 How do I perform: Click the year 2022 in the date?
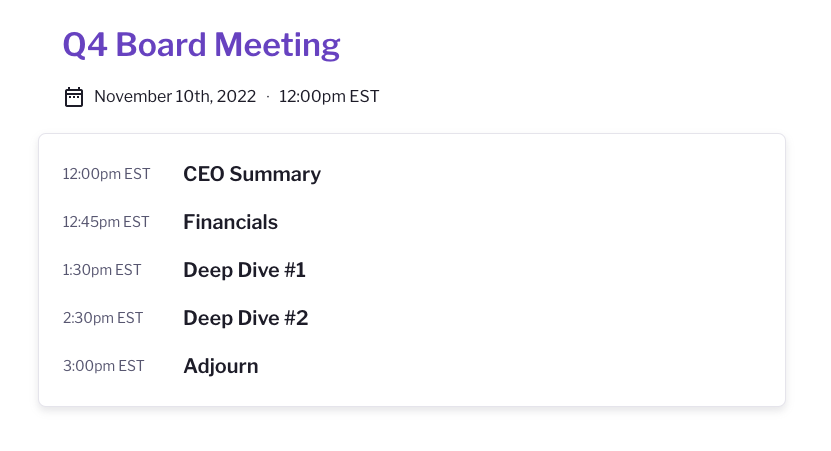pyautogui.click(x=237, y=97)
